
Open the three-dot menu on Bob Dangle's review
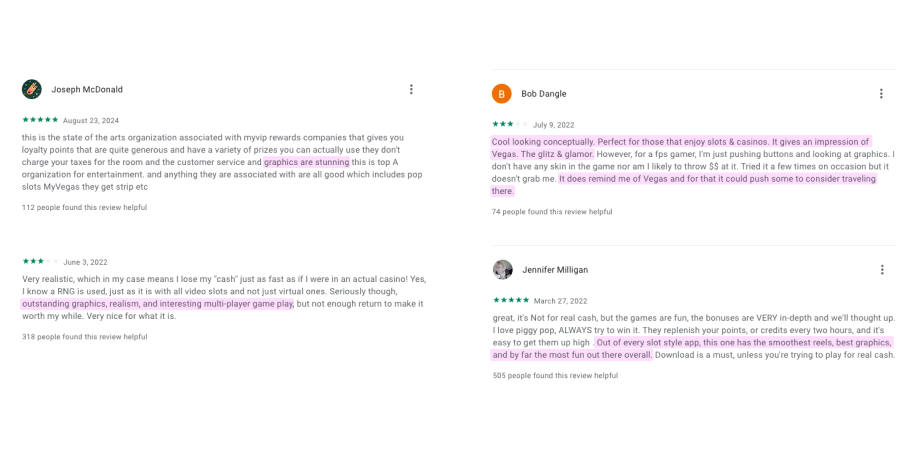tap(881, 94)
